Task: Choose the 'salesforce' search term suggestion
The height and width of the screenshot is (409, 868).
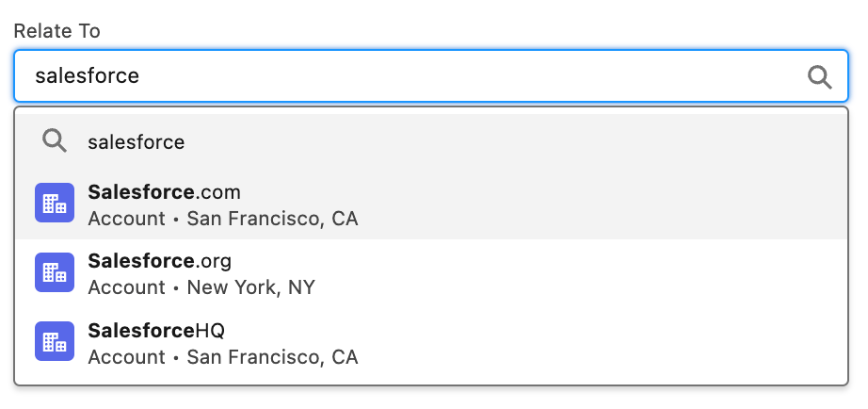Action: pos(137,142)
